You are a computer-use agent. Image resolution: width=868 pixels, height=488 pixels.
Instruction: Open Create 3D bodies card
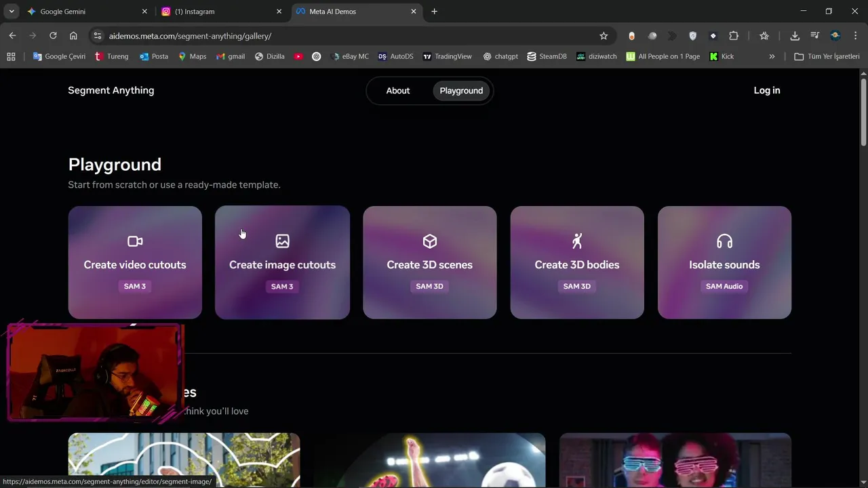pyautogui.click(x=577, y=262)
